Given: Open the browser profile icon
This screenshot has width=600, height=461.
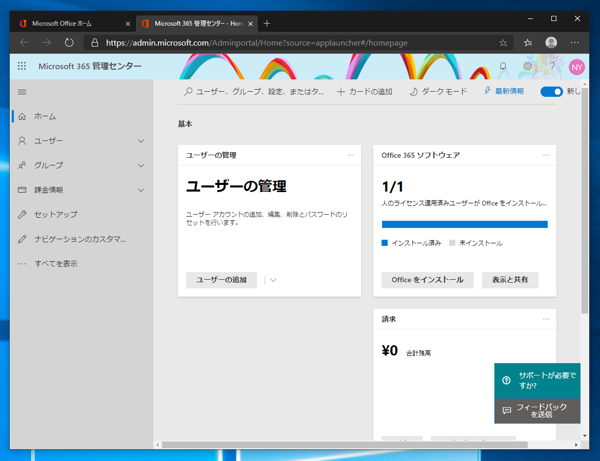Looking at the screenshot, I should click(x=551, y=42).
